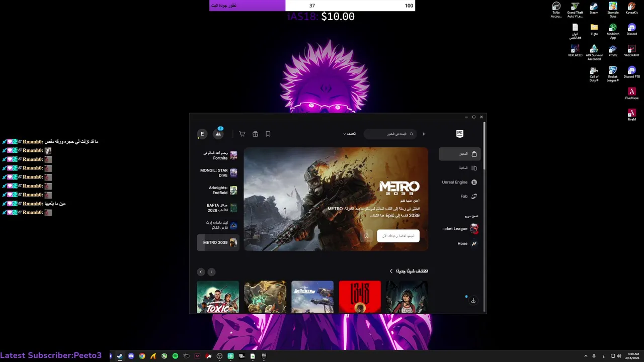Open the Discord desktop shortcut

point(632,30)
